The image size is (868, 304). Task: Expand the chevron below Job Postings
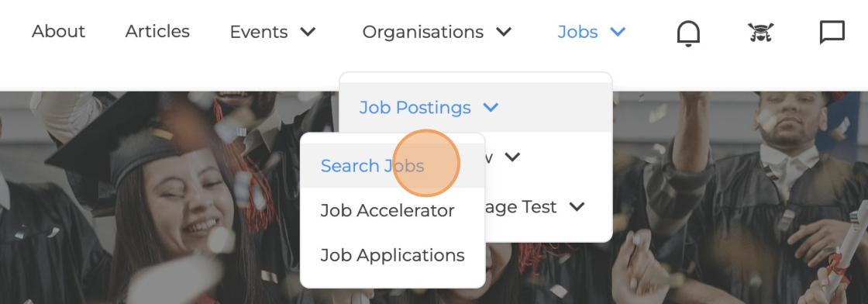click(x=512, y=157)
